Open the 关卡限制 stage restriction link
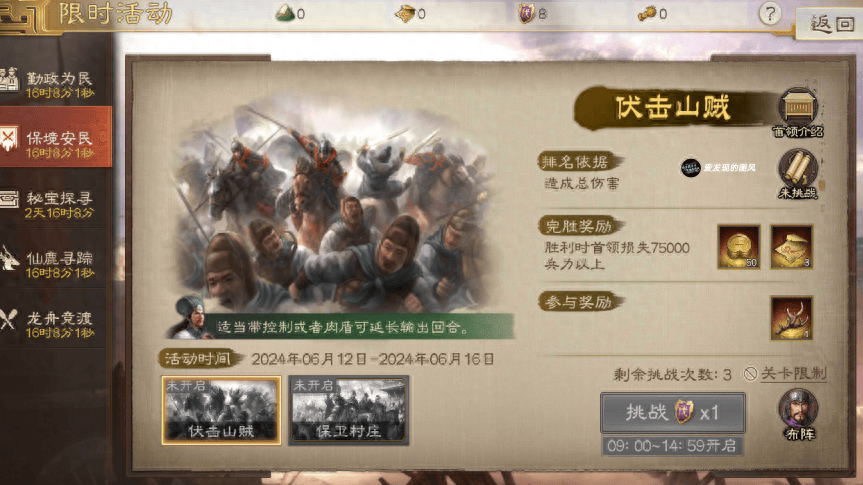The width and height of the screenshot is (863, 485). coord(785,374)
